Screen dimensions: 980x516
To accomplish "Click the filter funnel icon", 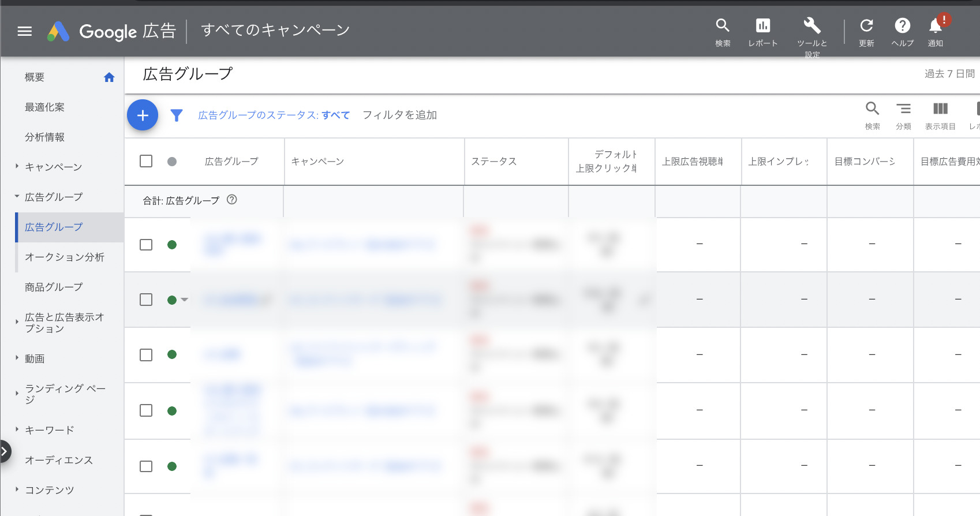I will pyautogui.click(x=177, y=115).
